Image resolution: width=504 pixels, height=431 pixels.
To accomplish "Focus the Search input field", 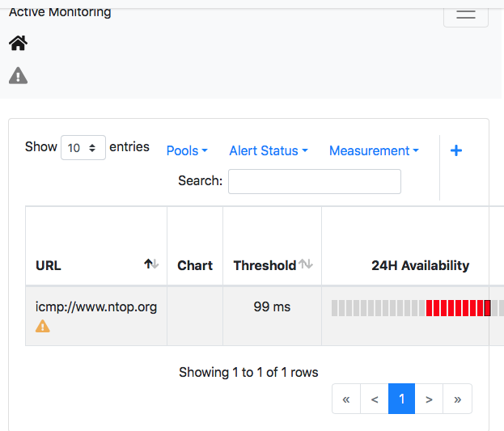I will pos(315,182).
